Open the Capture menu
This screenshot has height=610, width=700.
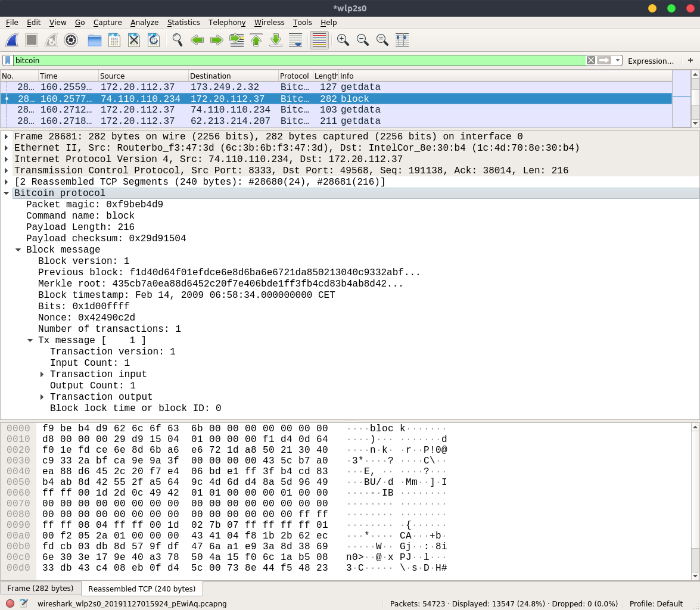(108, 22)
